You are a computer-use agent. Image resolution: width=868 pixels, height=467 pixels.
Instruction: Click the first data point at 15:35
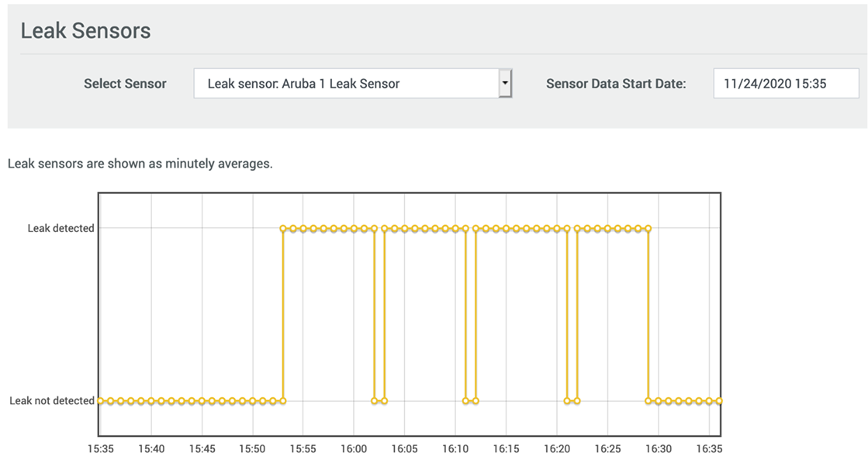click(x=100, y=401)
